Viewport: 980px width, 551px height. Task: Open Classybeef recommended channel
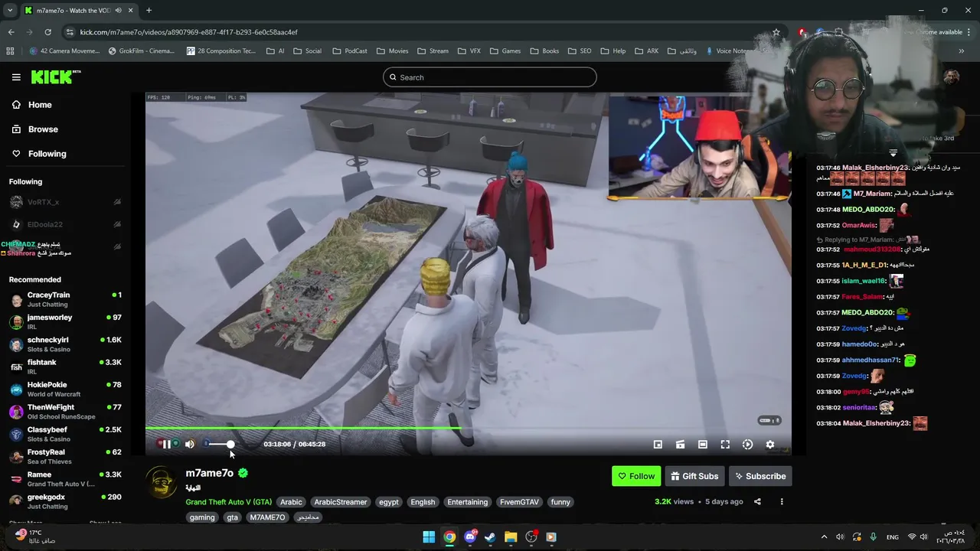point(65,434)
